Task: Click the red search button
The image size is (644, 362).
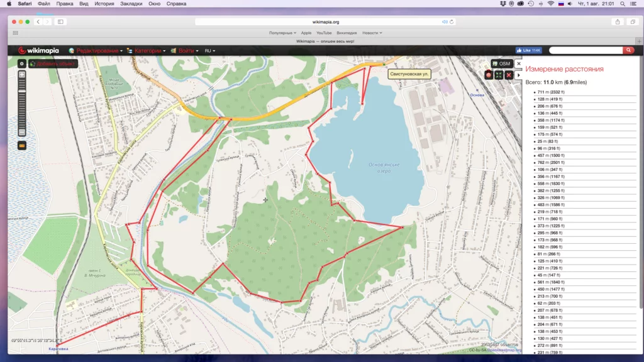Action: [x=628, y=50]
